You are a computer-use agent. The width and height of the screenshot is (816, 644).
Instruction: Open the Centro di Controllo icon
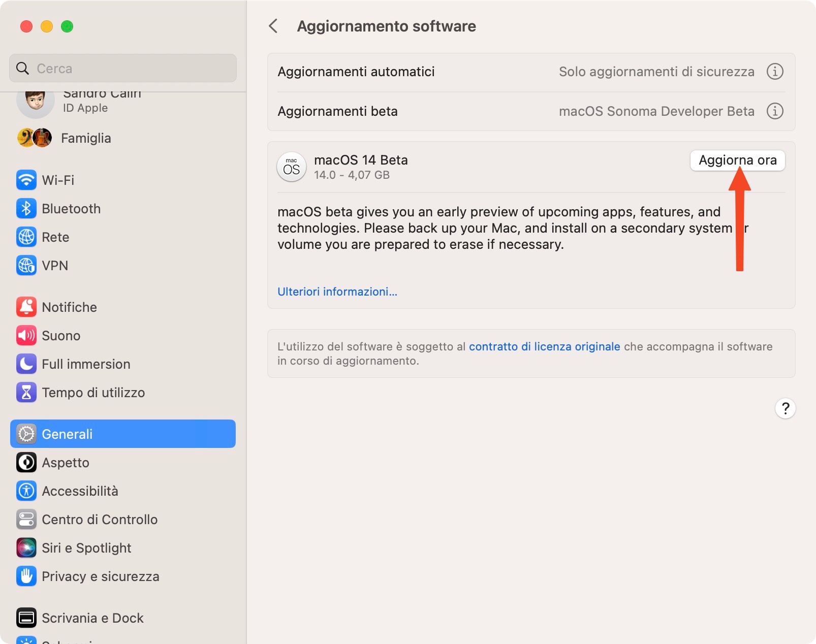(x=26, y=519)
